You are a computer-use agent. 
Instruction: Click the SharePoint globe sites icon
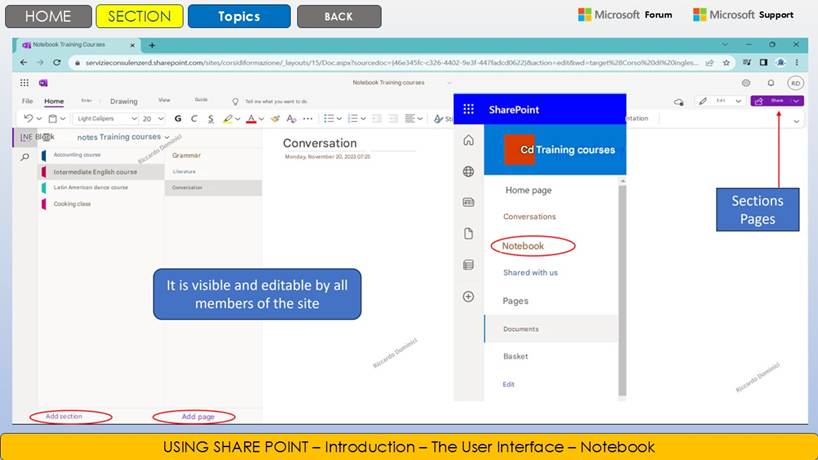pos(468,172)
